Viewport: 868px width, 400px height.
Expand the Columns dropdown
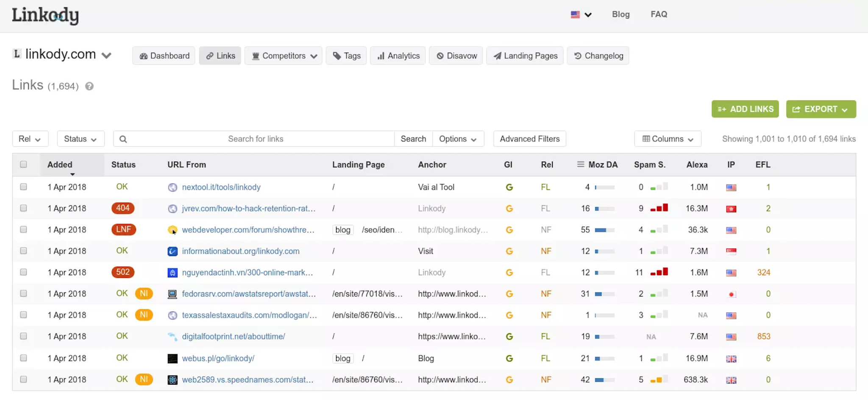point(668,139)
